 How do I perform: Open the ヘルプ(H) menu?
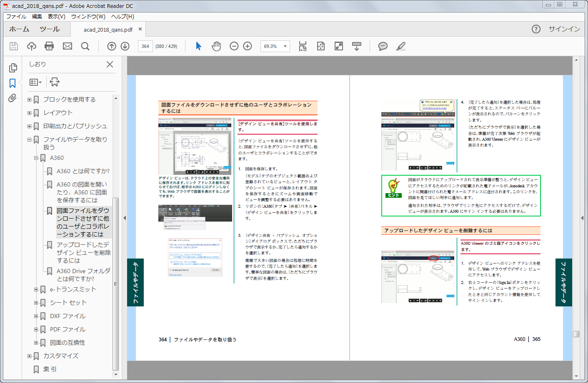click(x=123, y=17)
